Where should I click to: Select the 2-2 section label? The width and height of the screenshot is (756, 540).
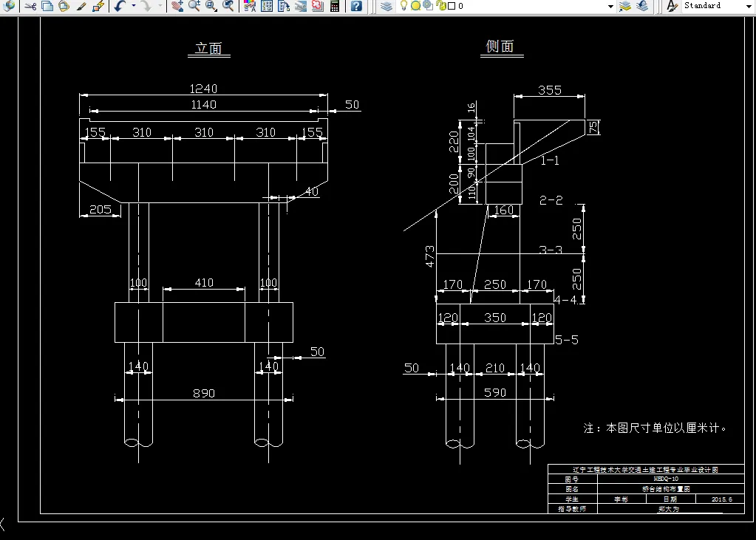coord(551,200)
